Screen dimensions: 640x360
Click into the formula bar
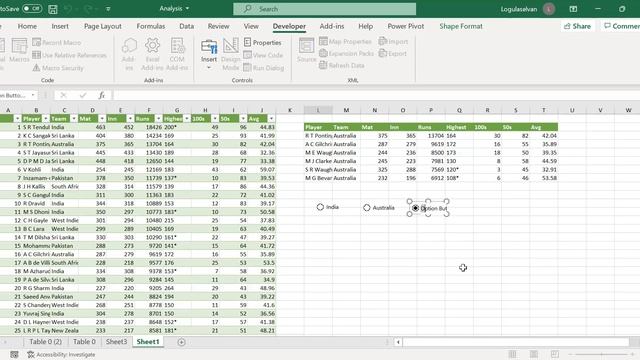pos(376,95)
